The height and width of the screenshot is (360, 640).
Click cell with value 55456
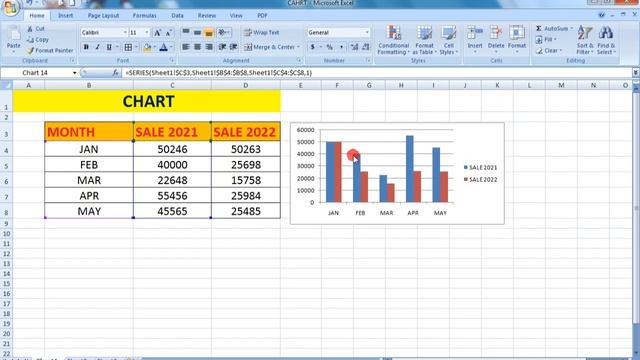point(172,196)
